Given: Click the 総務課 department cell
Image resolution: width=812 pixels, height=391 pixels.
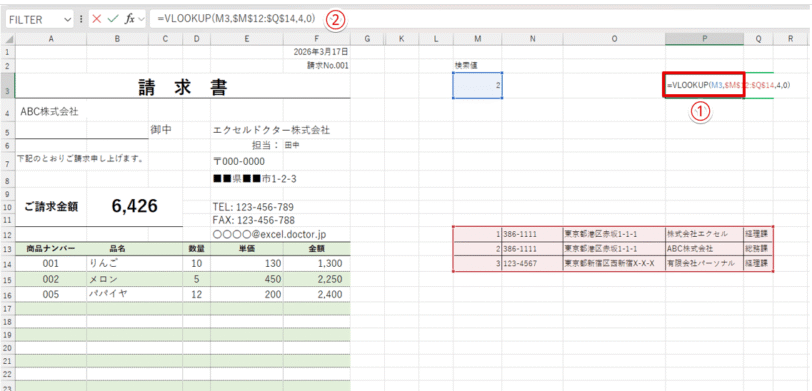Looking at the screenshot, I should coord(758,249).
